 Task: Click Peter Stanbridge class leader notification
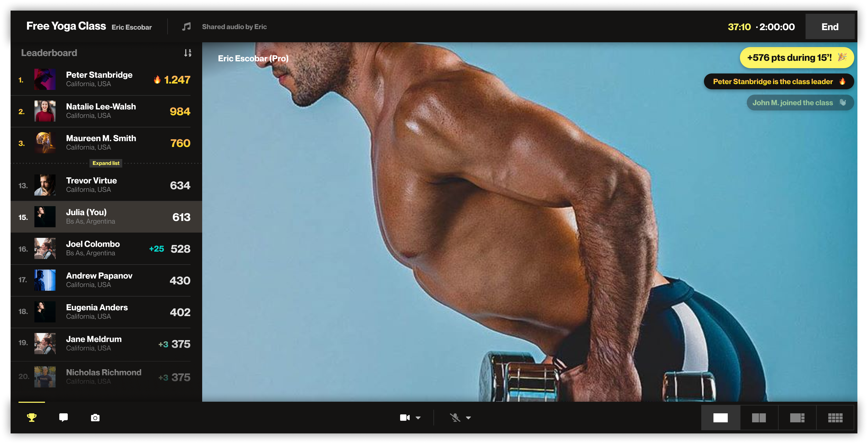[778, 81]
